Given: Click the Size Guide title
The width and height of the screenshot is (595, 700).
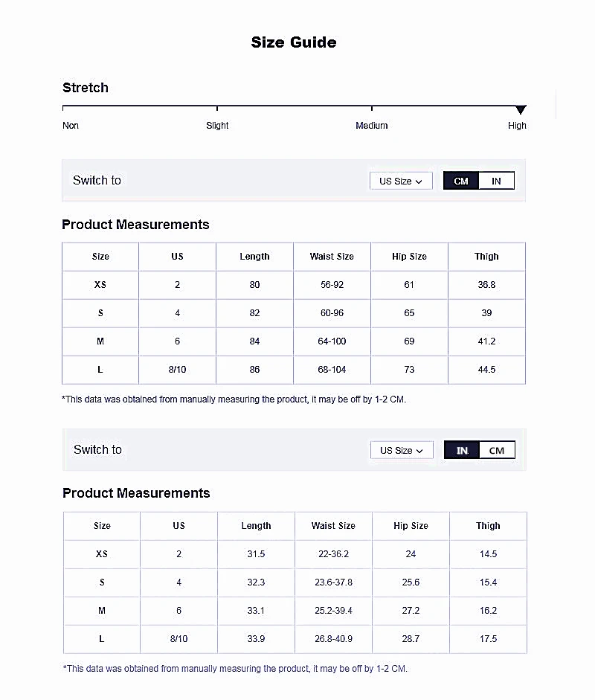Looking at the screenshot, I should point(294,42).
